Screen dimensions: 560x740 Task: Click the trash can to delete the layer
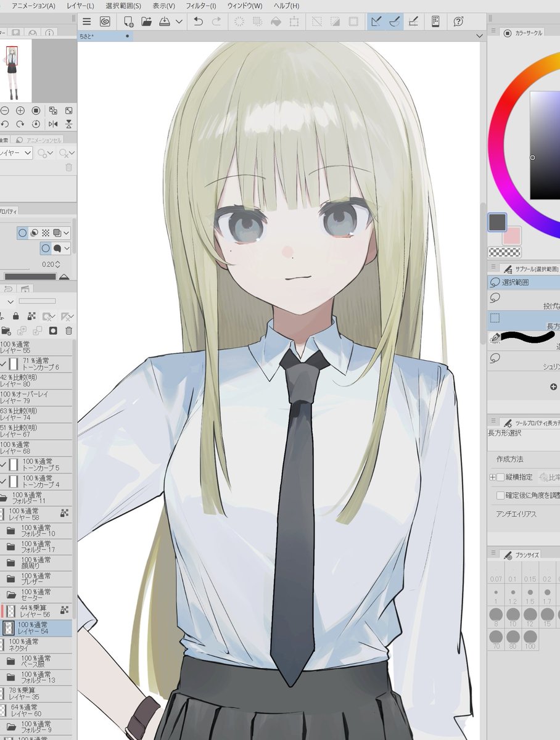[x=69, y=331]
